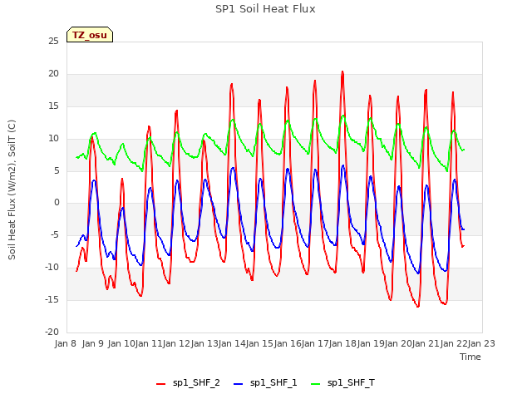This screenshot has width=532, height=399.
Task: Click the 'Jan 10' x-axis tick label
Action: 121,343
